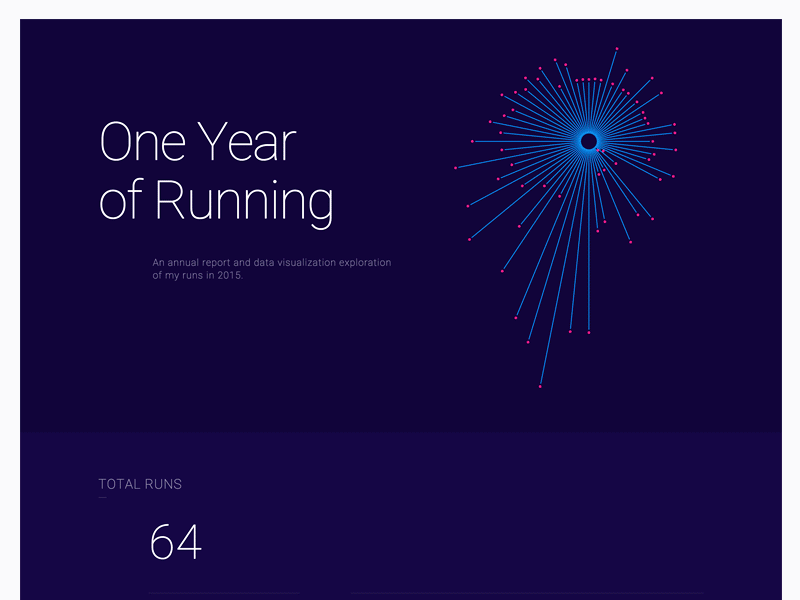Select the TOTAL RUNS label
This screenshot has height=600, width=800.
pos(140,484)
